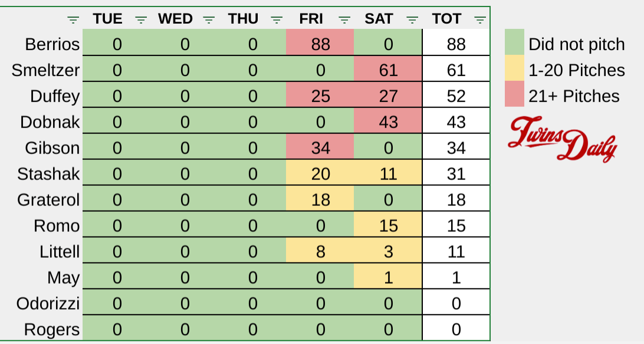Click the yellow 1-20 Pitches legend swatch
644x344 pixels.
tap(514, 69)
